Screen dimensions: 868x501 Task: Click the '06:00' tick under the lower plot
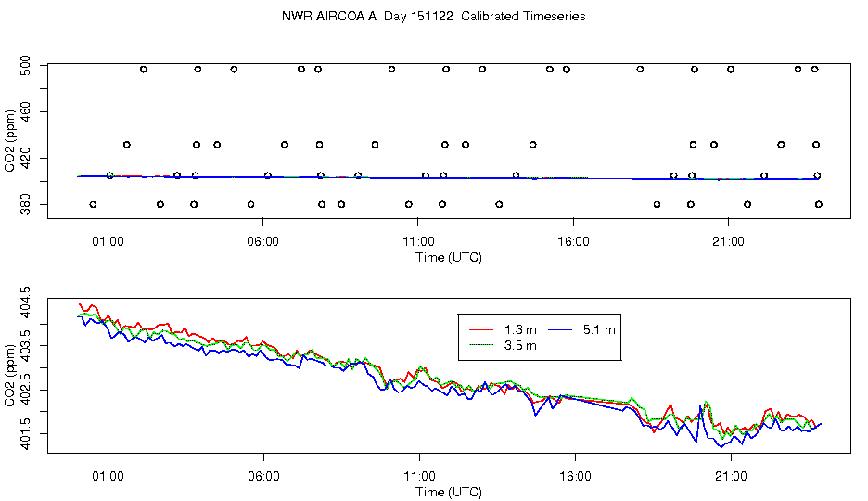(x=263, y=476)
